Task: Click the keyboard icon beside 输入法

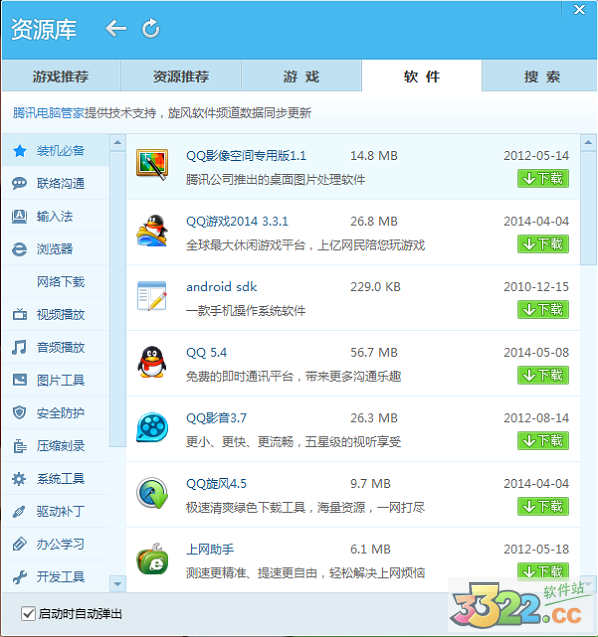Action: [20, 217]
